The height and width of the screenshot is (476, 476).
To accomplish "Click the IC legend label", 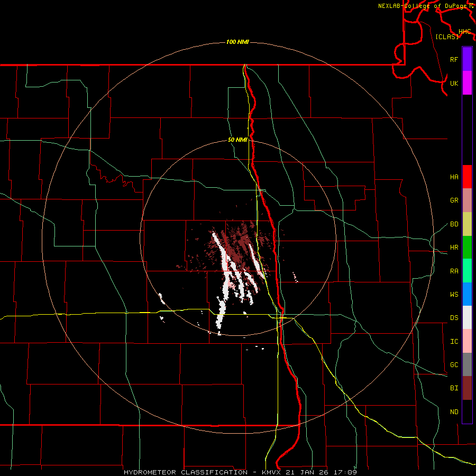I will coord(454,341).
